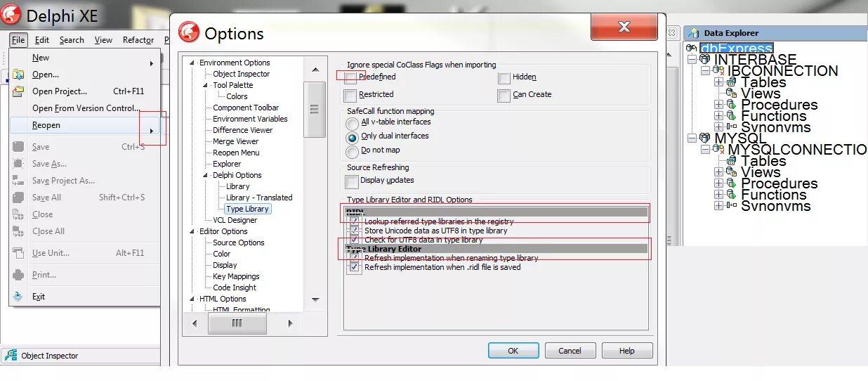
Task: Open the Edit menu
Action: click(42, 40)
